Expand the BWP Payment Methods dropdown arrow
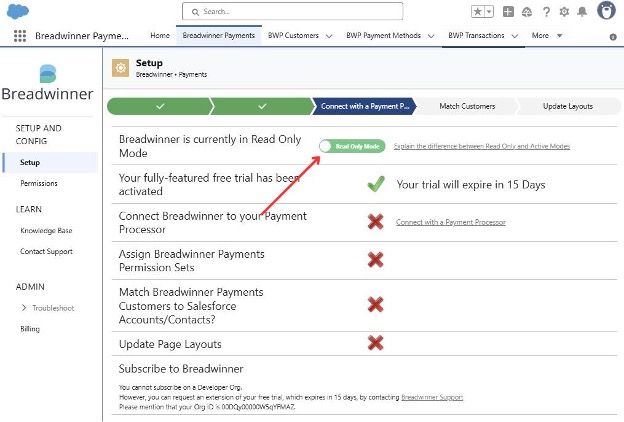This screenshot has width=624, height=422. point(431,36)
